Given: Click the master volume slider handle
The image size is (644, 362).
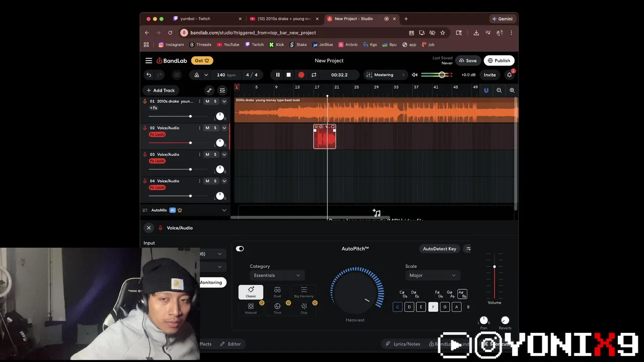Looking at the screenshot, I should [442, 75].
